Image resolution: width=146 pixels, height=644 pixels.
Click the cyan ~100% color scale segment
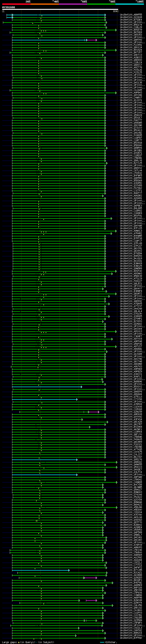pyautogui.click(x=130, y=4)
